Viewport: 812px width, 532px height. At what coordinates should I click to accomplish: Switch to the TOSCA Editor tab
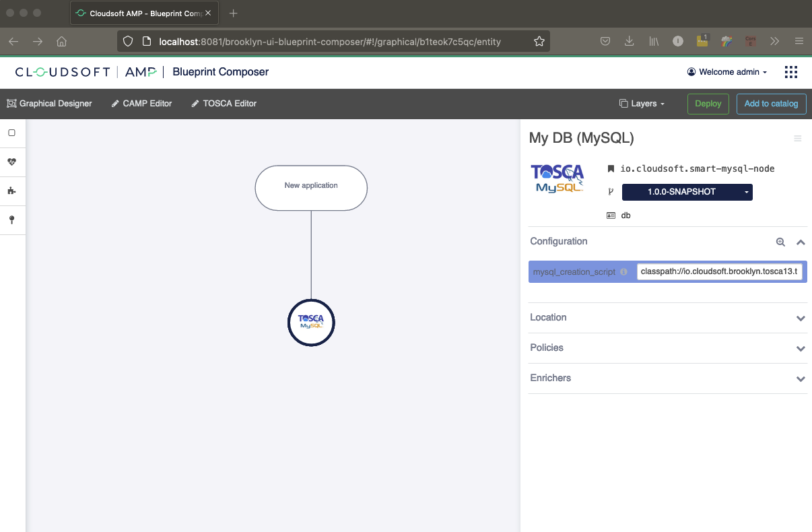(224, 104)
